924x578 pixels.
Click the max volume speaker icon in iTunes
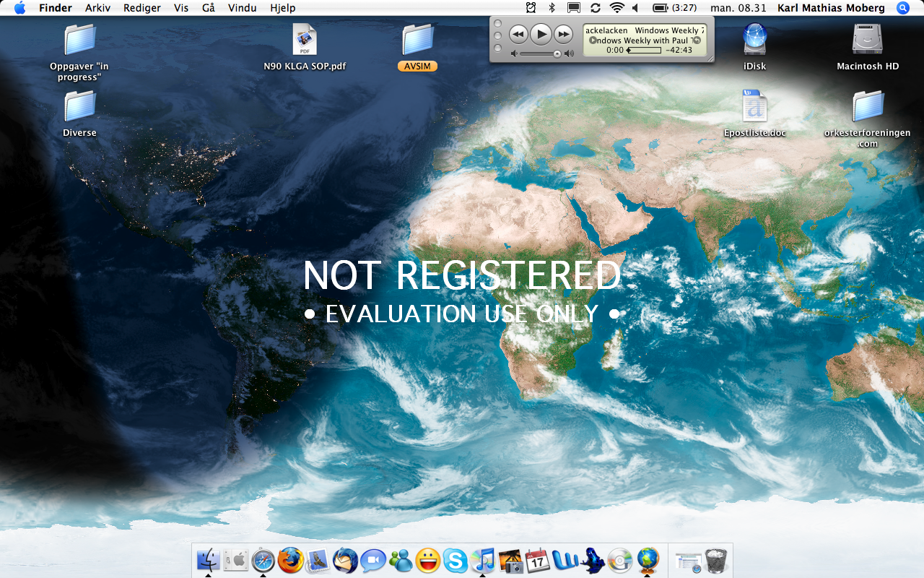click(569, 54)
